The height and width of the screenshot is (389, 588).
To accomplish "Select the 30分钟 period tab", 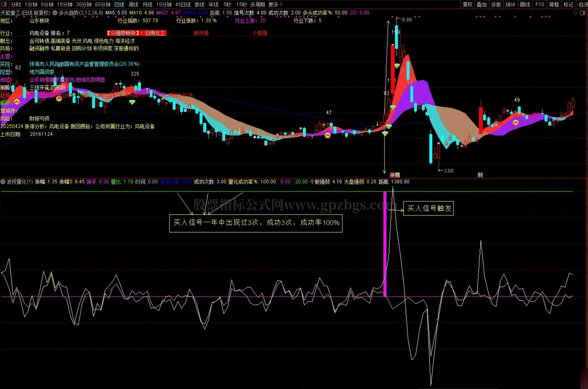I will pos(84,4).
